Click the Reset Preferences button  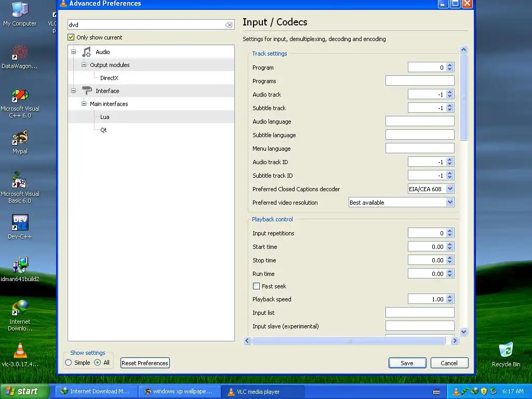(x=145, y=363)
